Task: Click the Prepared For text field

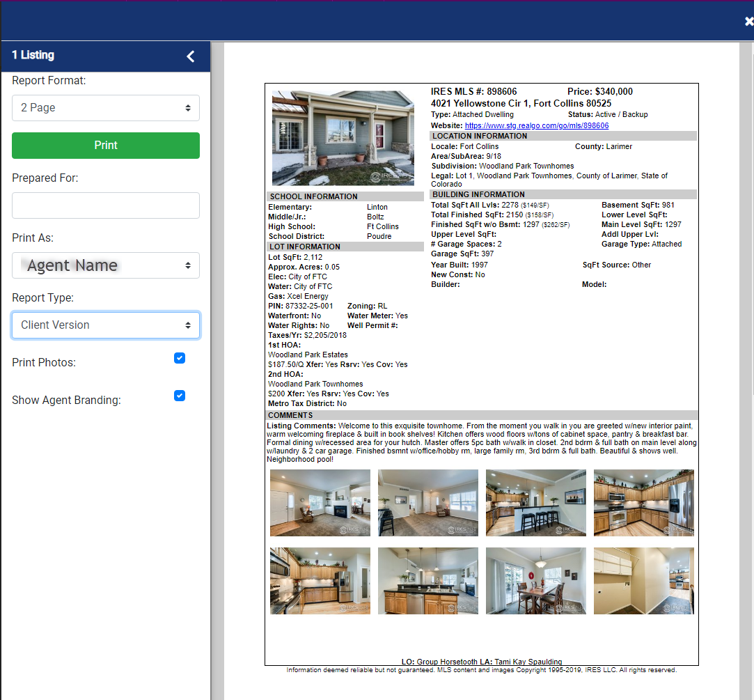Action: point(106,205)
